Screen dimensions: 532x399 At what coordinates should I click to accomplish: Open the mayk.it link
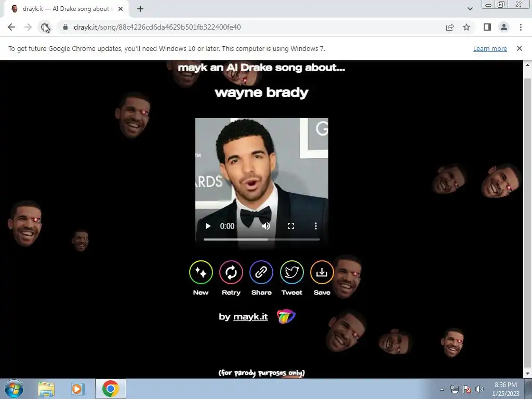pos(250,316)
